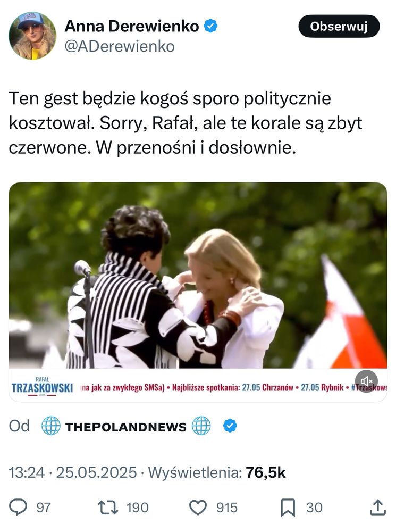The height and width of the screenshot is (532, 396).
Task: Open the Anna Derewienko display name
Action: (131, 26)
